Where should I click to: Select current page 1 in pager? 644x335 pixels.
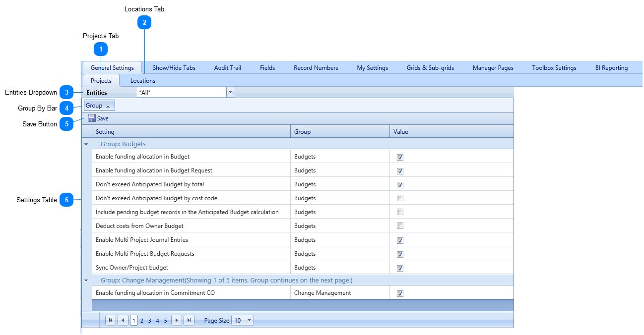[134, 321]
